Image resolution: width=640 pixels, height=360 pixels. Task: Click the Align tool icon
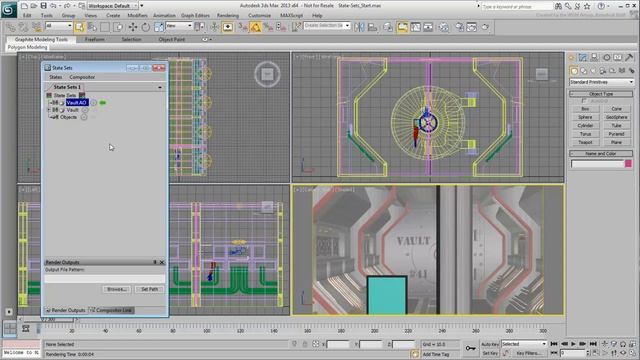372,27
